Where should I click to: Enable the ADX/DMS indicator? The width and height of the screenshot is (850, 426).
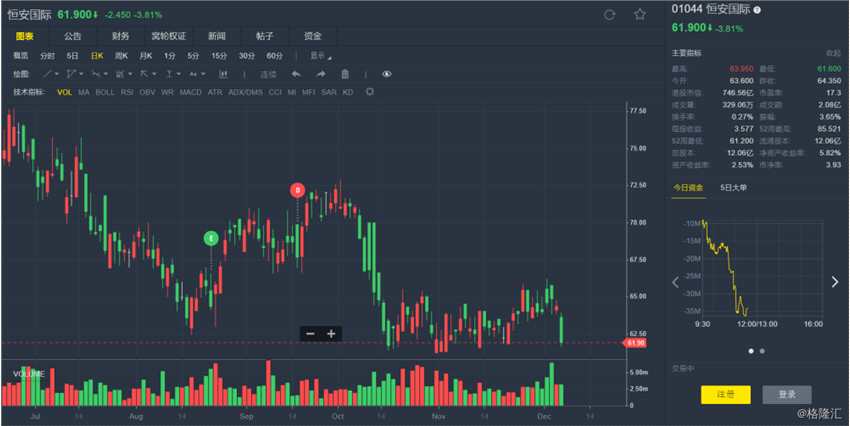[x=246, y=93]
